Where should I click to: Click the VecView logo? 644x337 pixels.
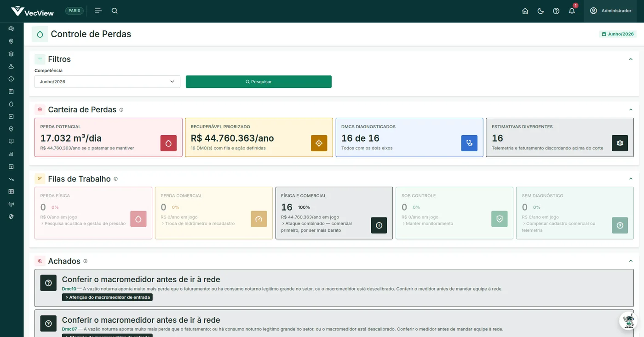click(32, 11)
